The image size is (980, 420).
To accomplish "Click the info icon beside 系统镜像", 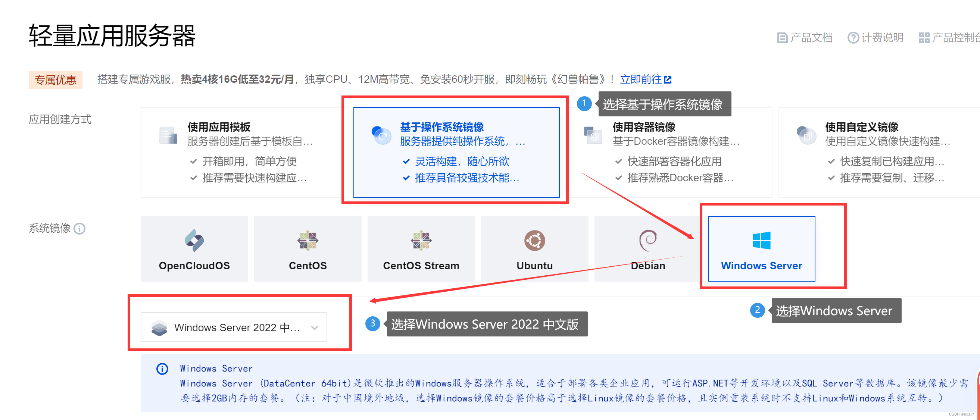I will coord(79,228).
